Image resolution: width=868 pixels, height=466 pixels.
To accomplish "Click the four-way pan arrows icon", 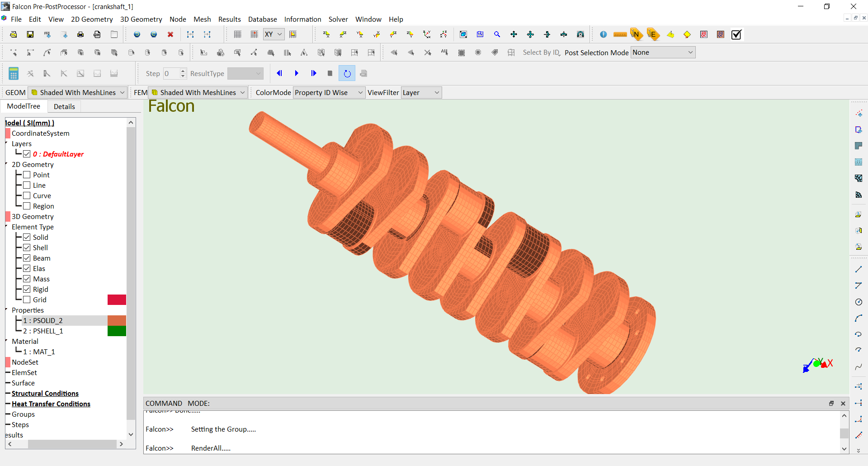I will pyautogui.click(x=514, y=34).
